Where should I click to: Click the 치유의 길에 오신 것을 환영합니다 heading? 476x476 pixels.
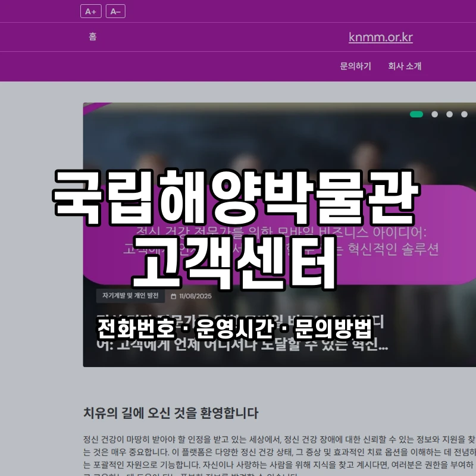click(171, 413)
